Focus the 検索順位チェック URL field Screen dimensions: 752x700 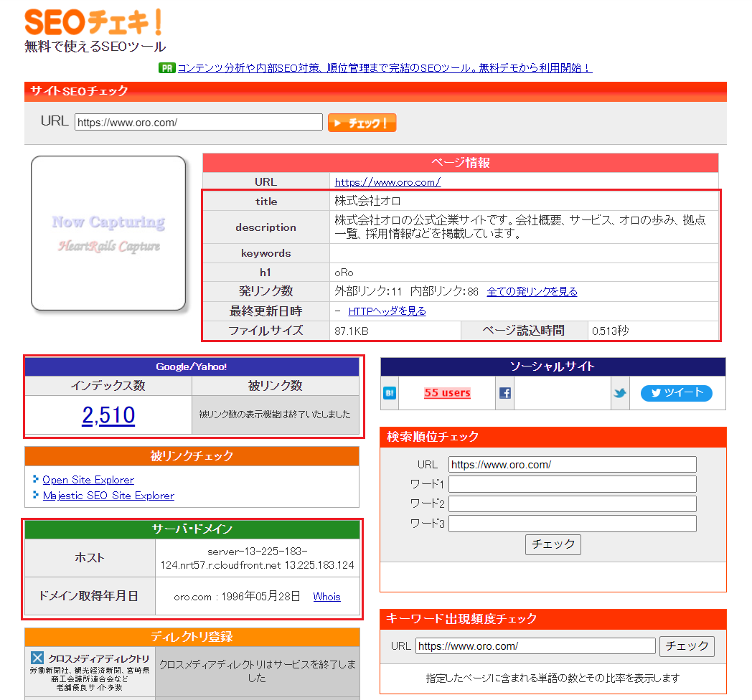click(572, 465)
